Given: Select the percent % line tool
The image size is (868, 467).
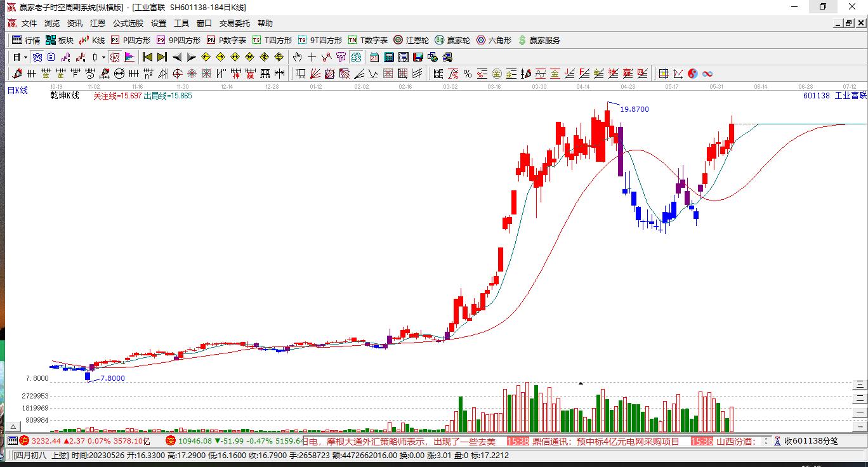Looking at the screenshot, I should click(468, 74).
